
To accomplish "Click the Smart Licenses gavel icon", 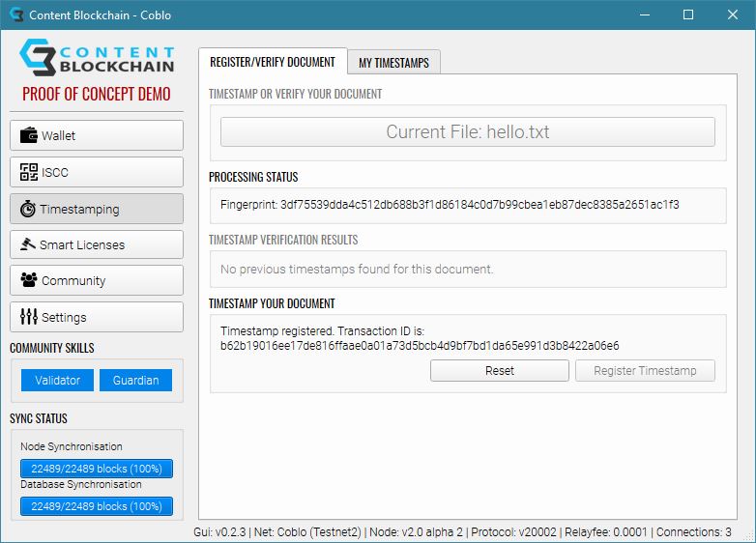I will coord(27,244).
